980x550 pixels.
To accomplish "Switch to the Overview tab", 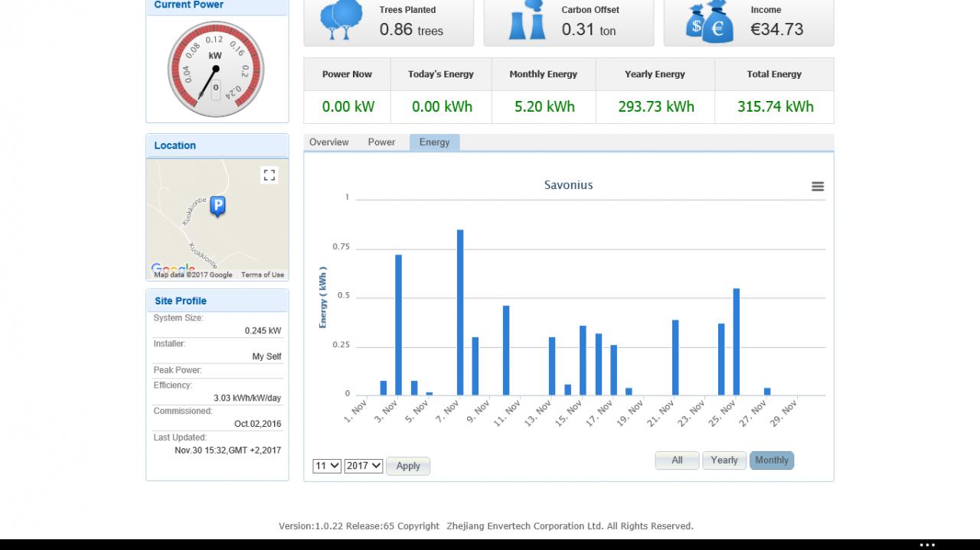I will [x=329, y=142].
